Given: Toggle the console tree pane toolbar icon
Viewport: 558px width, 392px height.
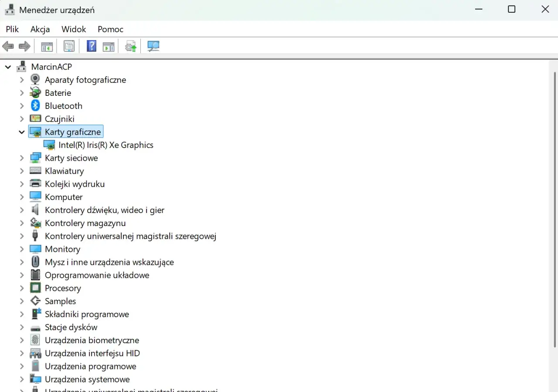Looking at the screenshot, I should point(47,46).
